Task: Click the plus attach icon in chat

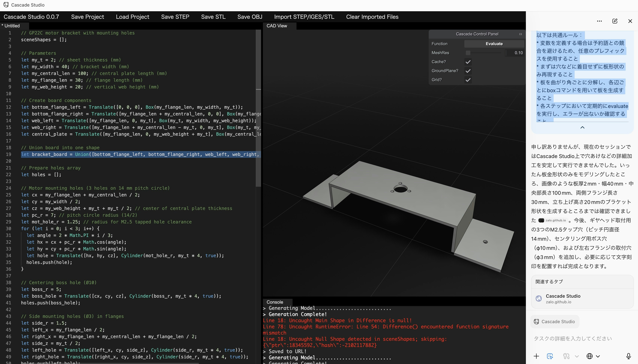Action: click(536, 356)
